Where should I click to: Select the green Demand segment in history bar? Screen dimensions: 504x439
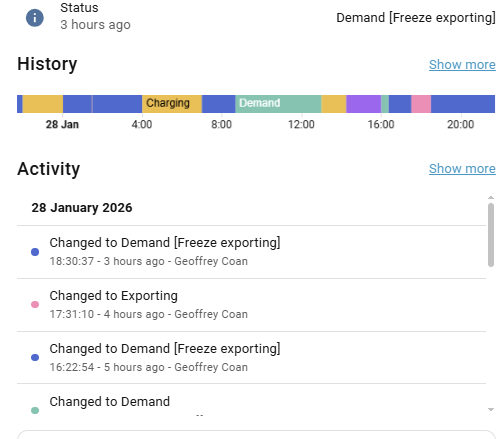pos(278,104)
